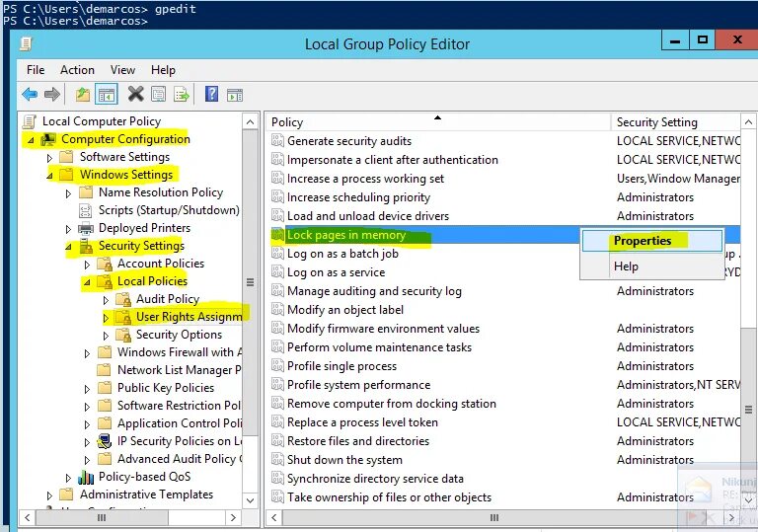The height and width of the screenshot is (532, 758).
Task: Choose Help from the context menu
Action: (652, 266)
